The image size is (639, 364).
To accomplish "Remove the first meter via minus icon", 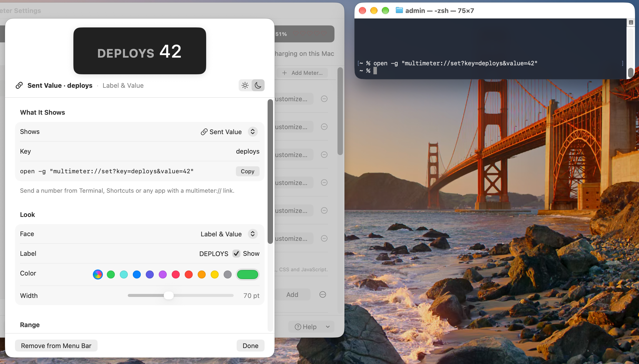I will pyautogui.click(x=324, y=99).
